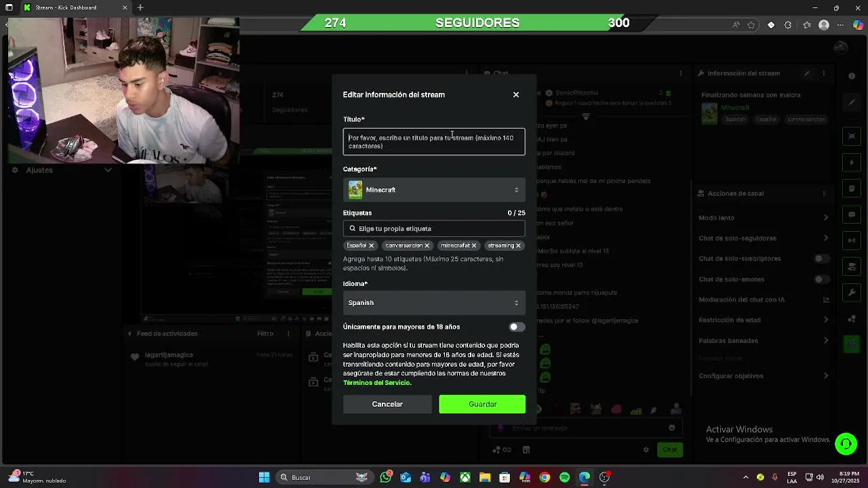Screen dimensions: 868x488
Task: Toggle Únicamente para mayores de 18 años
Action: point(517,327)
